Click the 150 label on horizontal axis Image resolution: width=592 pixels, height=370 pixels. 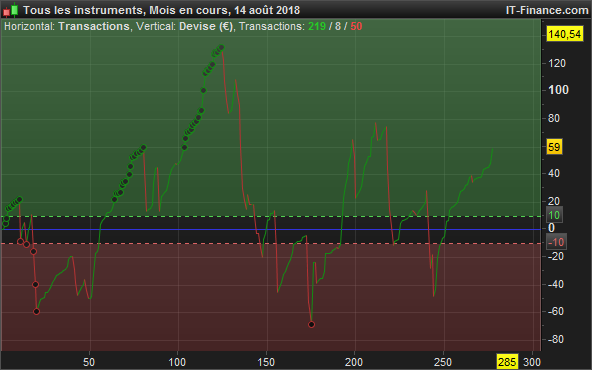[x=266, y=362]
